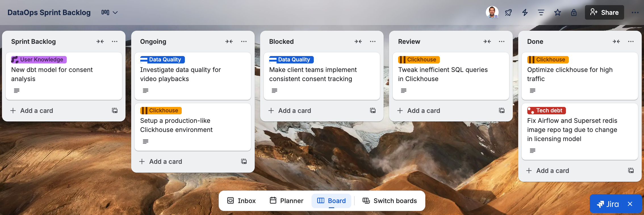Star the DataOps Sprint Backlog board
The height and width of the screenshot is (215, 644).
[557, 13]
